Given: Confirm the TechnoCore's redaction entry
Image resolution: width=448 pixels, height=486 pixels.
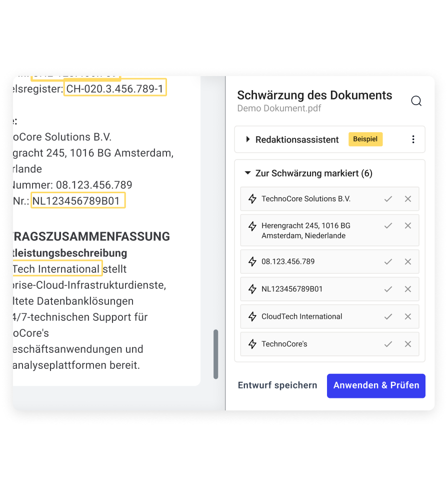Looking at the screenshot, I should 388,344.
